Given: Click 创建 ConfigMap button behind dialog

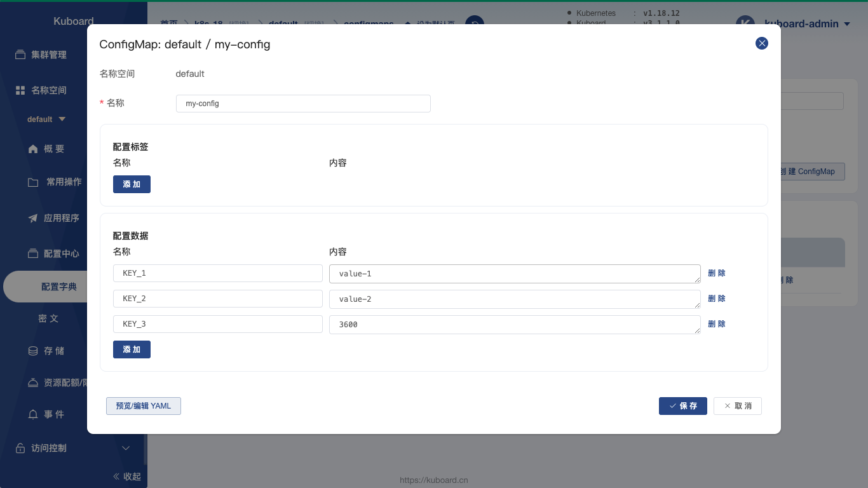Looking at the screenshot, I should coord(811,172).
